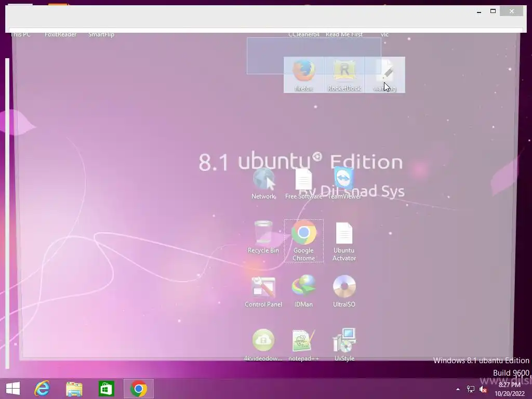Viewport: 532px width, 399px height.
Task: Select the Free Software text file
Action: point(303,183)
